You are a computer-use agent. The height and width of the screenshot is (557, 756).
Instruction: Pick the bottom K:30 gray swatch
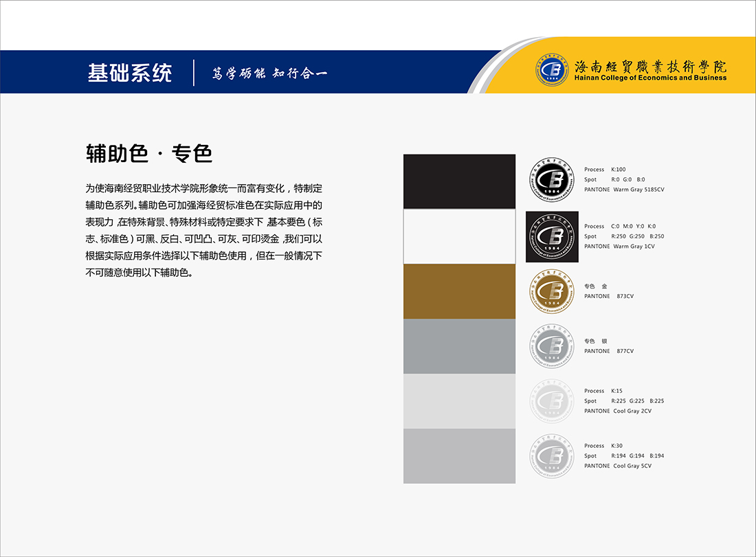click(459, 456)
